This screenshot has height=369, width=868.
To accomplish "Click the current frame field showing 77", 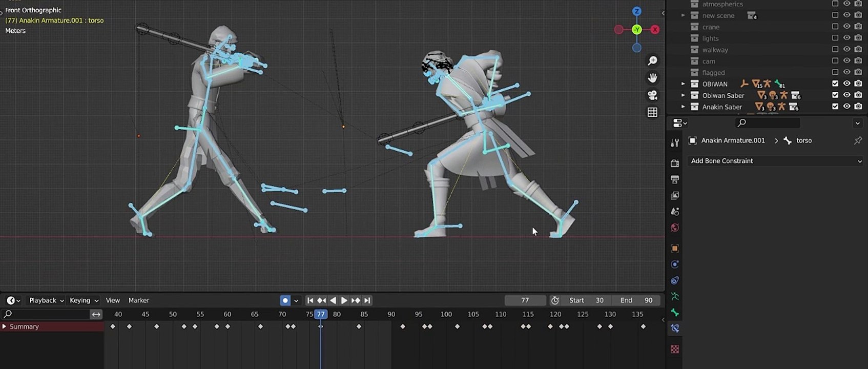I will click(x=525, y=300).
